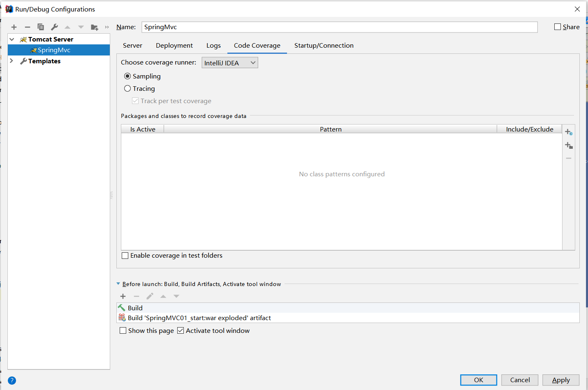Enable the Share checkbox

click(558, 27)
